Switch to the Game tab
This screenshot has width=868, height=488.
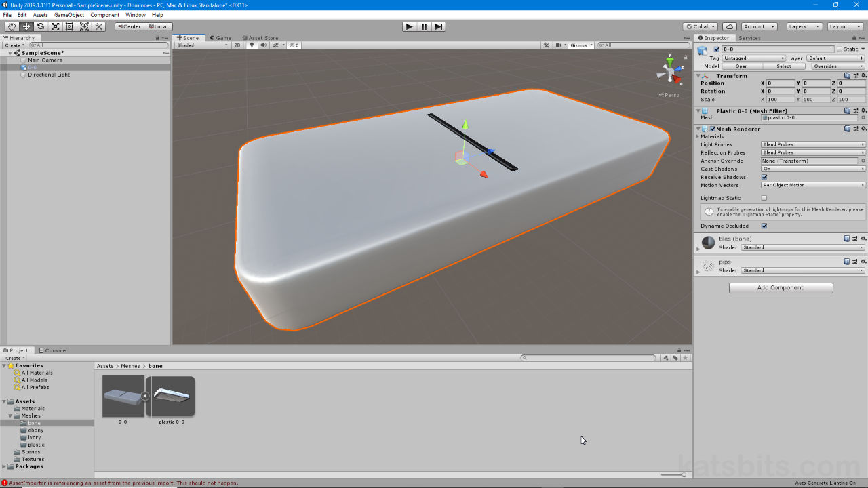click(x=220, y=38)
